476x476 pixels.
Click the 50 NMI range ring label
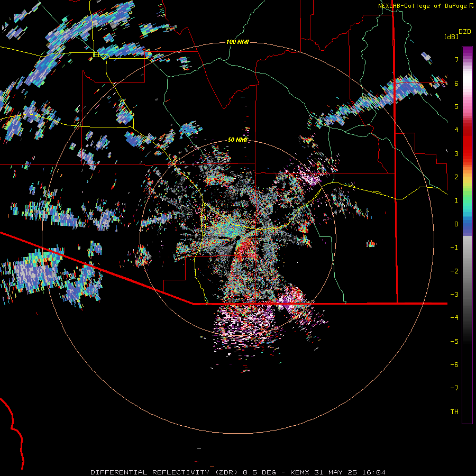pos(237,140)
